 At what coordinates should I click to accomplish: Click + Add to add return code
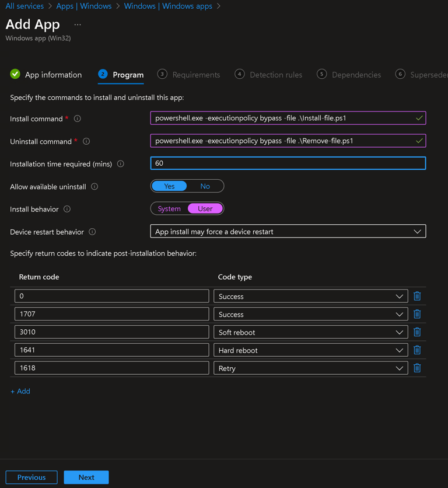20,391
